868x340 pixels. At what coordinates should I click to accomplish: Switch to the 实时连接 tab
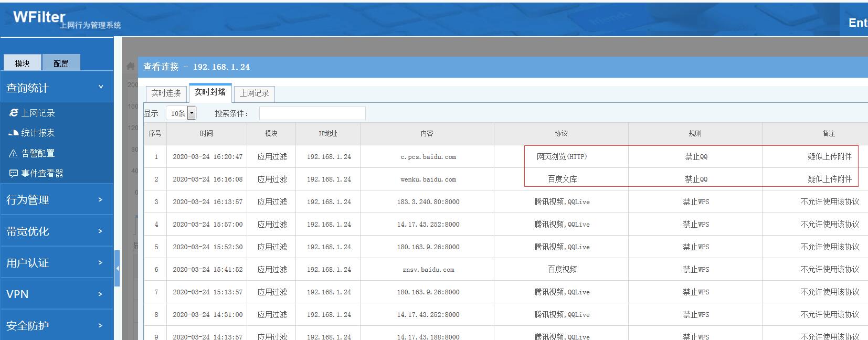click(166, 93)
